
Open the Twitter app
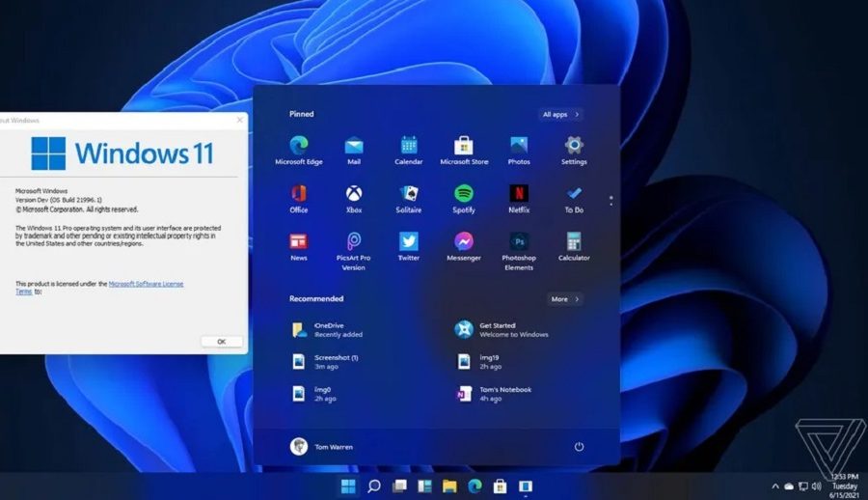pyautogui.click(x=409, y=241)
